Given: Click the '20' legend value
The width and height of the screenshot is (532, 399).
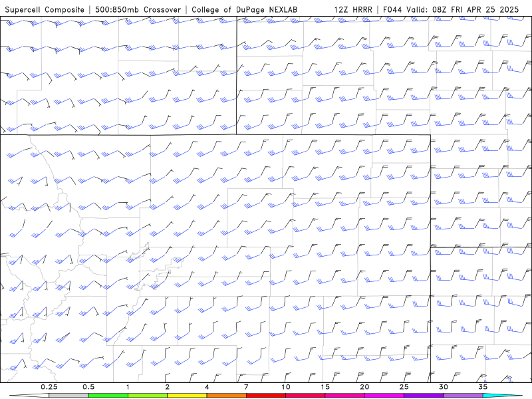Looking at the screenshot, I should 364,387.
